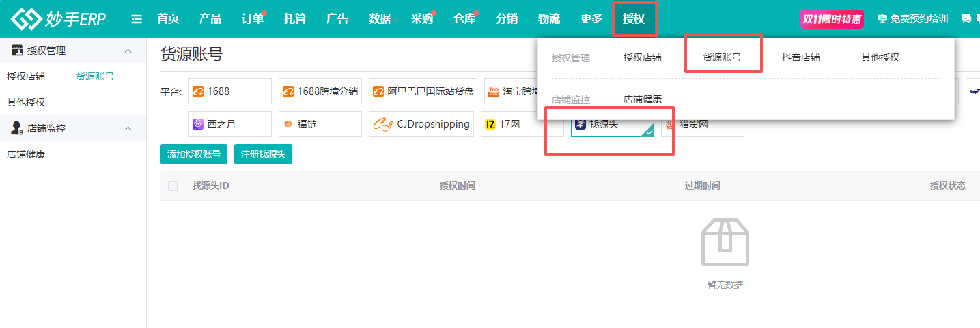This screenshot has height=328, width=980.
Task: Open the 采购 menu
Action: point(422,19)
